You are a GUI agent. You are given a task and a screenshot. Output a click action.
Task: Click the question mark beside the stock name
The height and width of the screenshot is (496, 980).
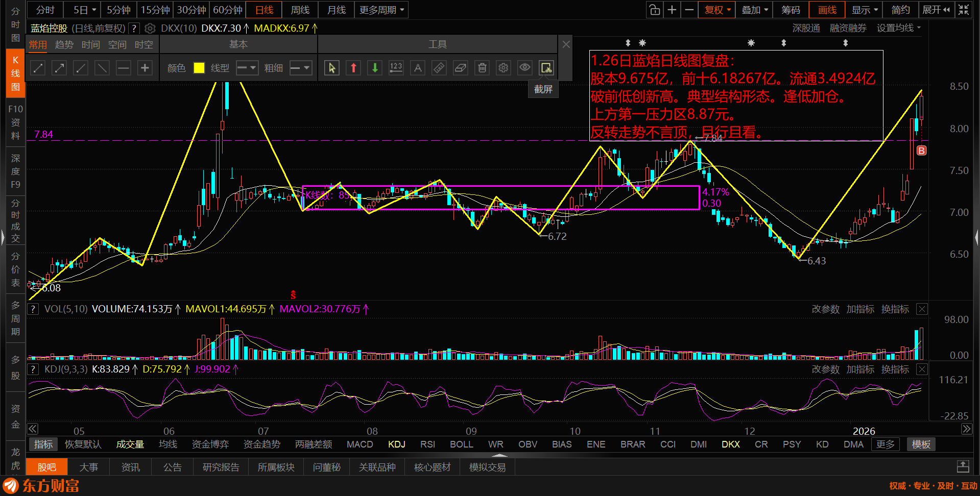pyautogui.click(x=134, y=29)
